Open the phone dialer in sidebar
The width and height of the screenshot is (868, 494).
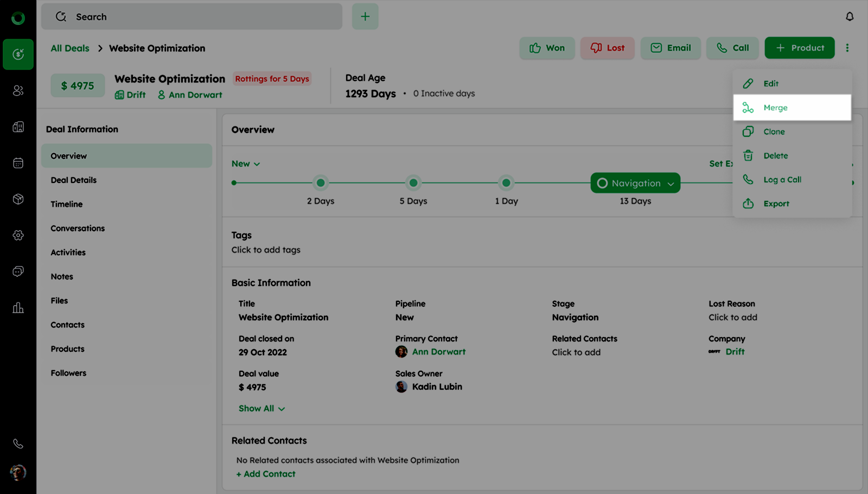click(18, 444)
